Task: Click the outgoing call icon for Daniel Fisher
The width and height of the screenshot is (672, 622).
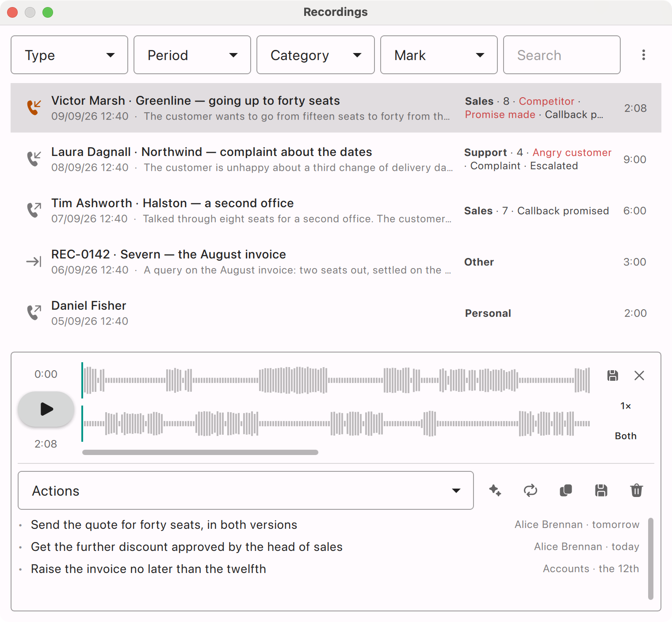Action: 34,313
